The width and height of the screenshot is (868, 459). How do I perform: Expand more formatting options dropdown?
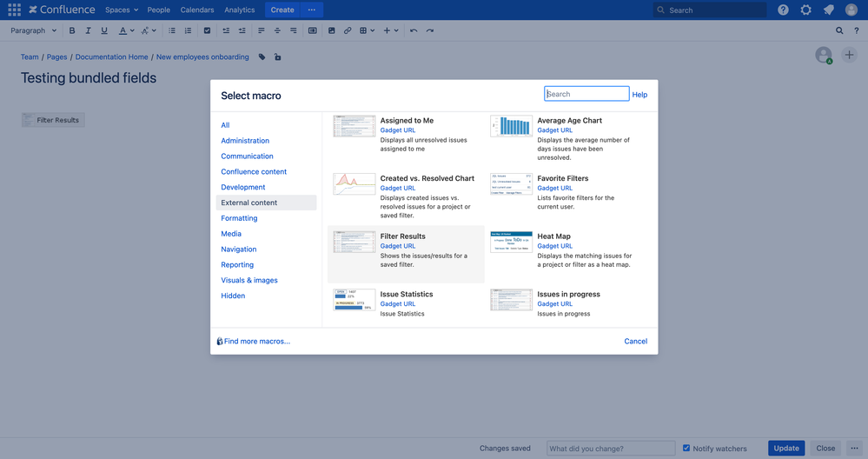149,30
